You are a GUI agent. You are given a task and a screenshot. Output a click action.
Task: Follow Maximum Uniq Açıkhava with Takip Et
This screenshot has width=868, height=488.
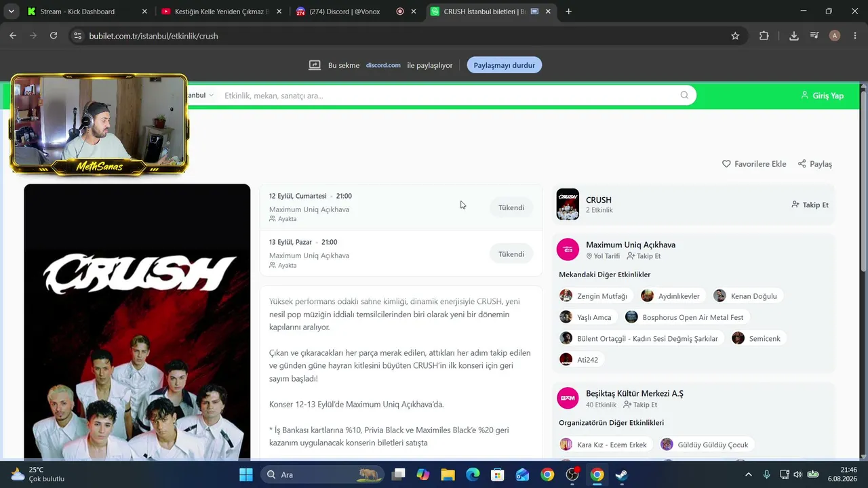coord(644,256)
